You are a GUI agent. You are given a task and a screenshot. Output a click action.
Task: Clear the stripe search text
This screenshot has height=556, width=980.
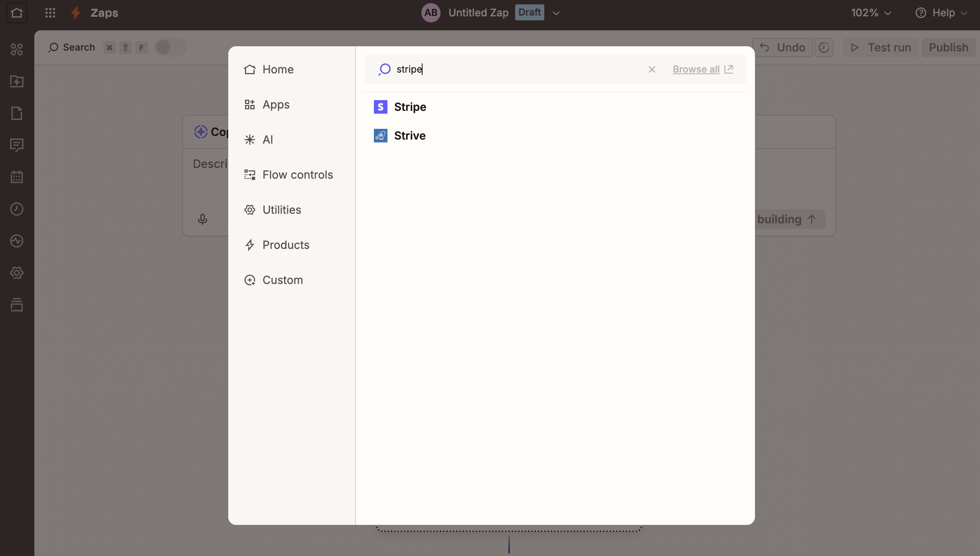pyautogui.click(x=652, y=69)
